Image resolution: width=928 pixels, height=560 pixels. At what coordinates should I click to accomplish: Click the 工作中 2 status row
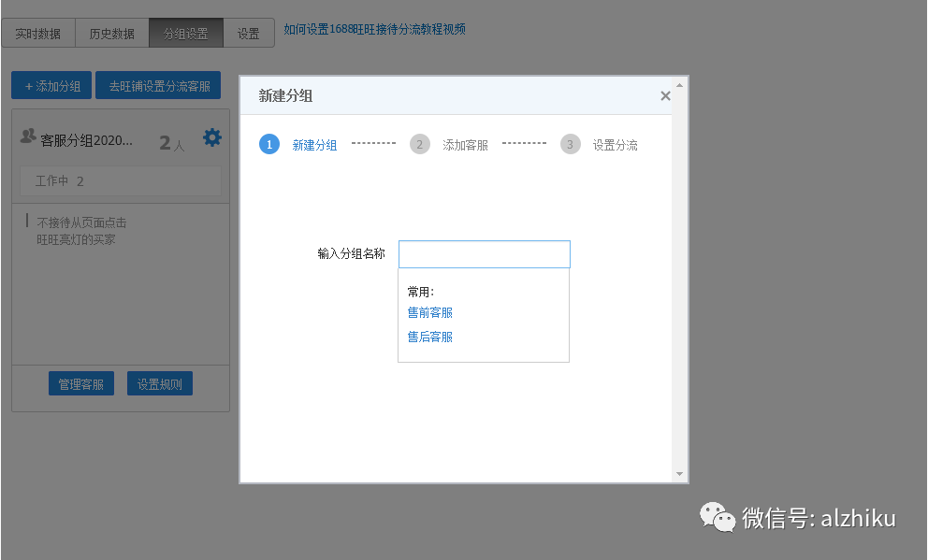[x=121, y=181]
